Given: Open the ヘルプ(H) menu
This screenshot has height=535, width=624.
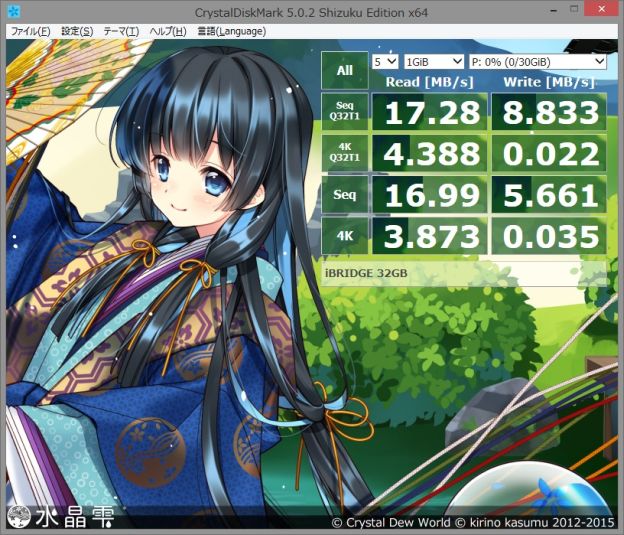Looking at the screenshot, I should point(168,31).
